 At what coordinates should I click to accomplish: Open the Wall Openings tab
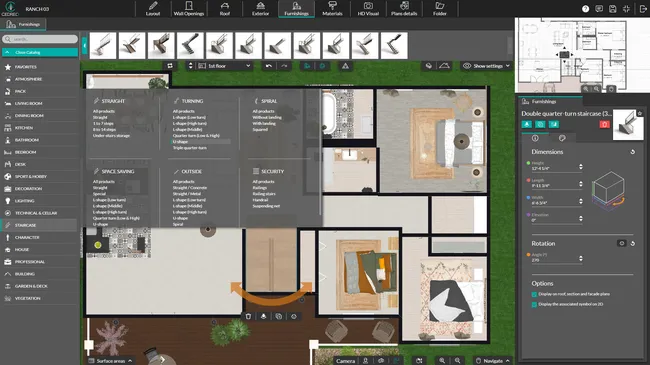[189, 8]
